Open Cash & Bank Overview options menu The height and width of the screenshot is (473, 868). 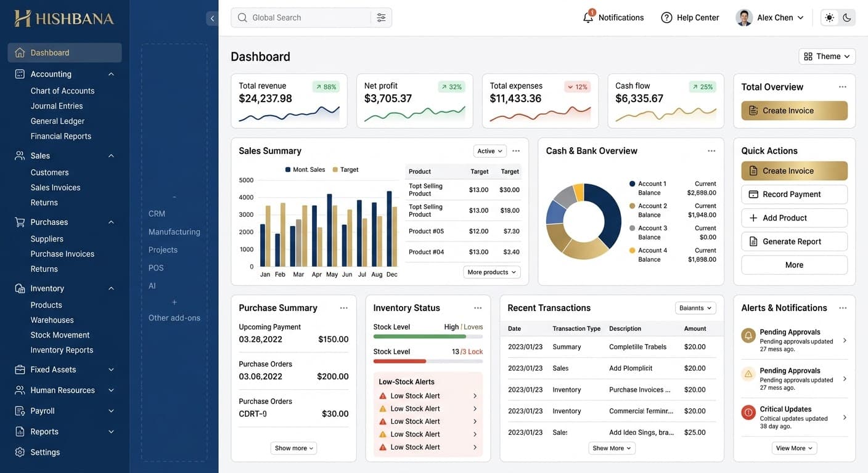(x=711, y=151)
